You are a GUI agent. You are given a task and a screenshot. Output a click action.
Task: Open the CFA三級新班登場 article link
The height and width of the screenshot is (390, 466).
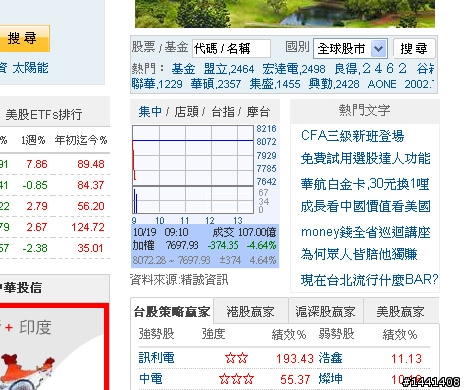coord(353,136)
